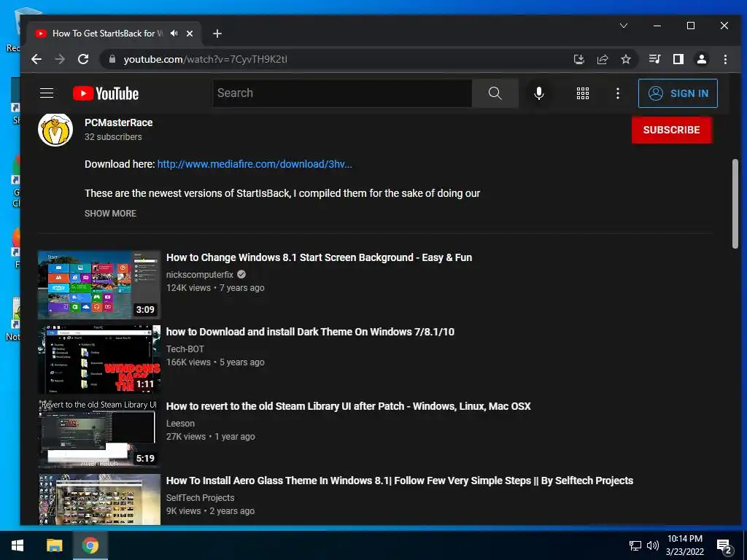Open the mediafire download link
747x560 pixels.
pyautogui.click(x=255, y=164)
